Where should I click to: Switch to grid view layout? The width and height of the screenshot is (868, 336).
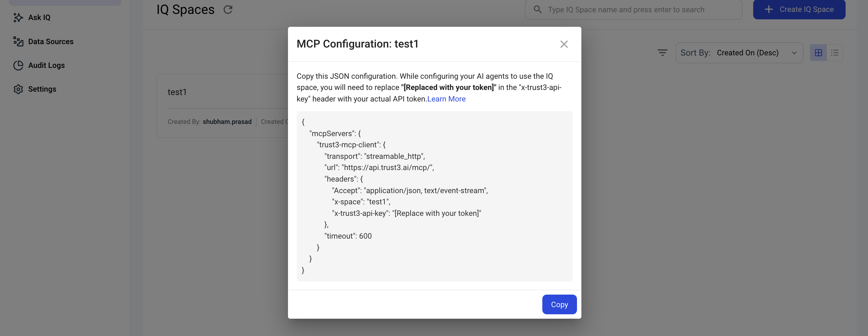coord(818,53)
